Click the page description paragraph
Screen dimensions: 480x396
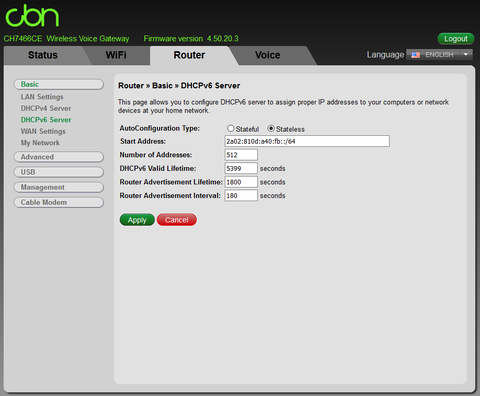tap(283, 106)
